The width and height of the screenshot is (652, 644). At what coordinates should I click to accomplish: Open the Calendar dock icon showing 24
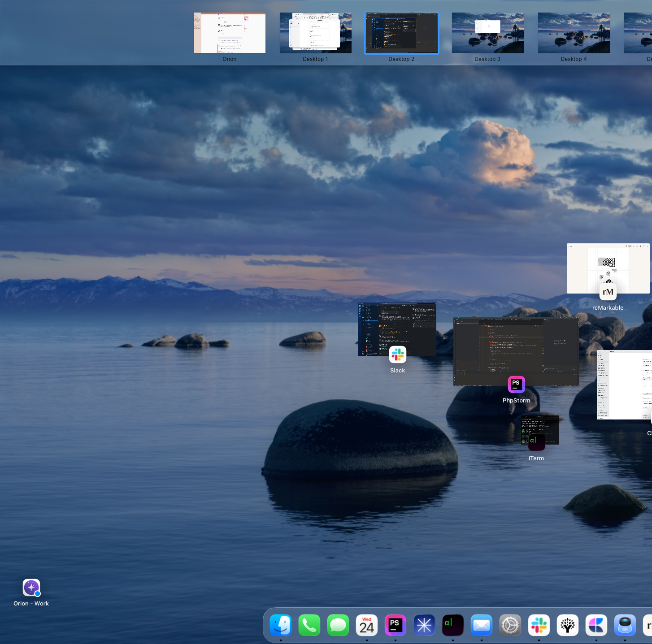(x=367, y=625)
